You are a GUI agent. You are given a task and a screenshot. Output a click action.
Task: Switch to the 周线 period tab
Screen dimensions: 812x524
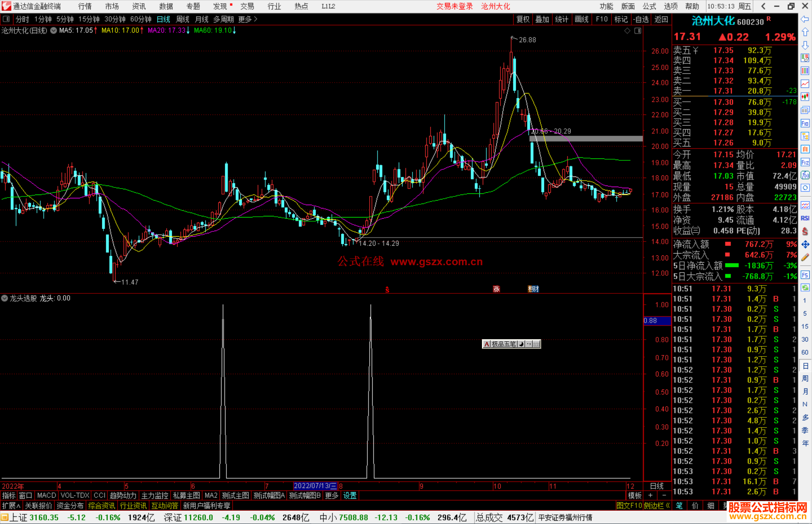coord(182,19)
